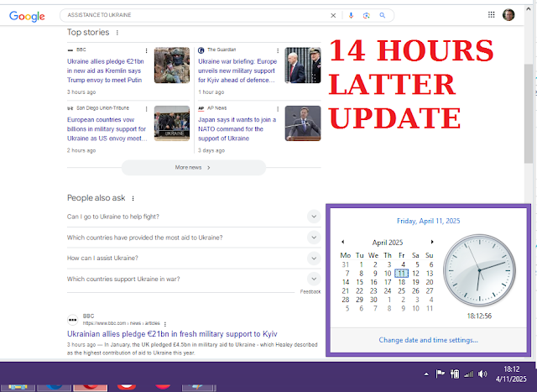Select April 1 in the calendar

(x=361, y=265)
